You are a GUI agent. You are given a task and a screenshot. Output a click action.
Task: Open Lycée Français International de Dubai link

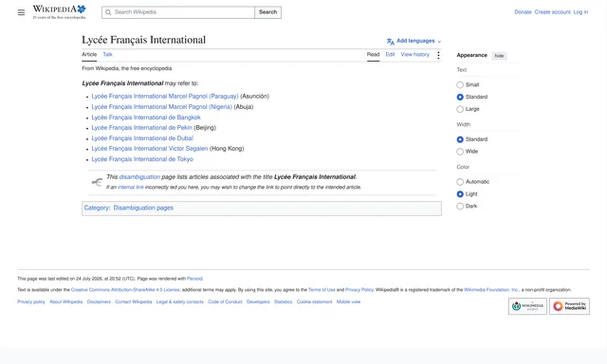tap(142, 138)
